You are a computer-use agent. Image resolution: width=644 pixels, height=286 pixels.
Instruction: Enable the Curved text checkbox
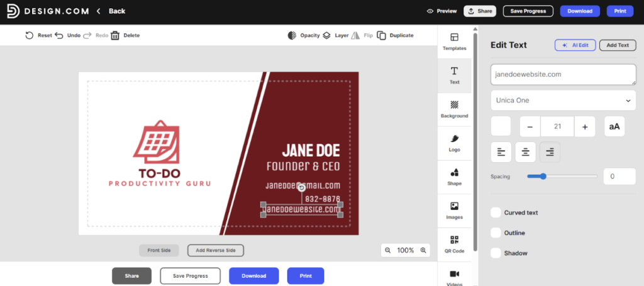point(496,212)
